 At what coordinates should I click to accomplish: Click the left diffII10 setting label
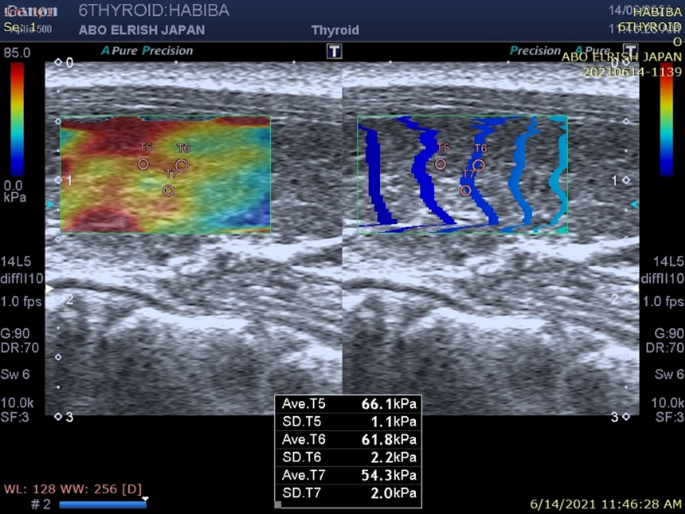[x=22, y=279]
